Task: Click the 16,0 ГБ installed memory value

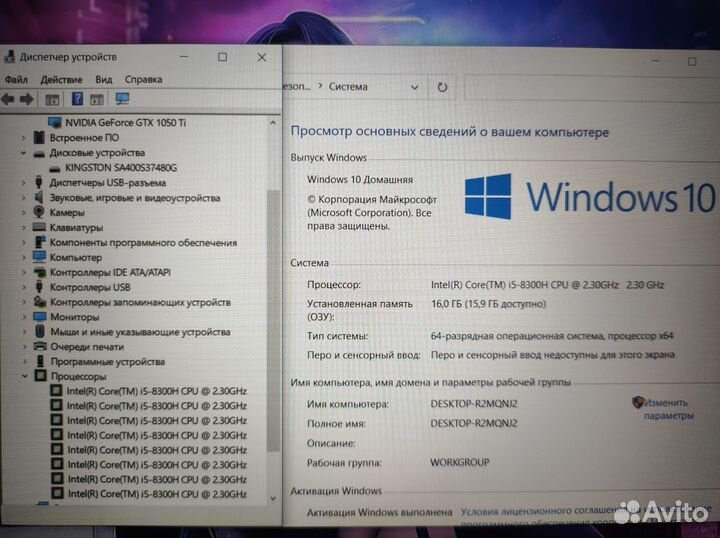Action: pyautogui.click(x=488, y=304)
